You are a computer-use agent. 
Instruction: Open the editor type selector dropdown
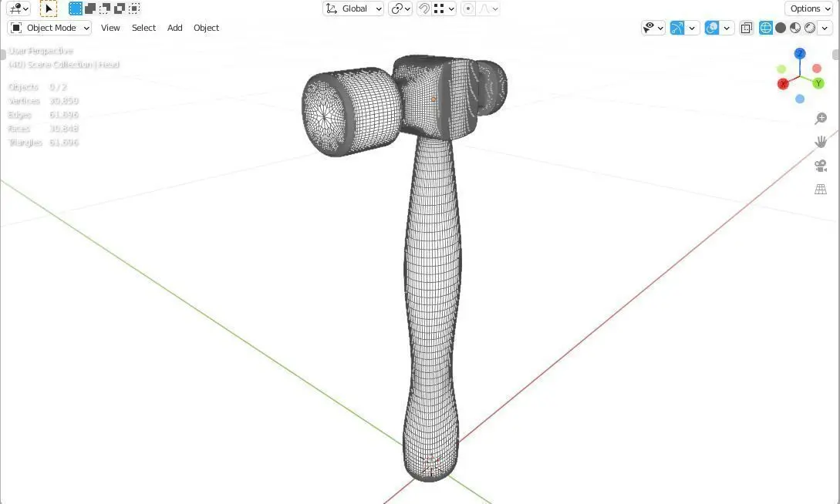click(x=19, y=8)
